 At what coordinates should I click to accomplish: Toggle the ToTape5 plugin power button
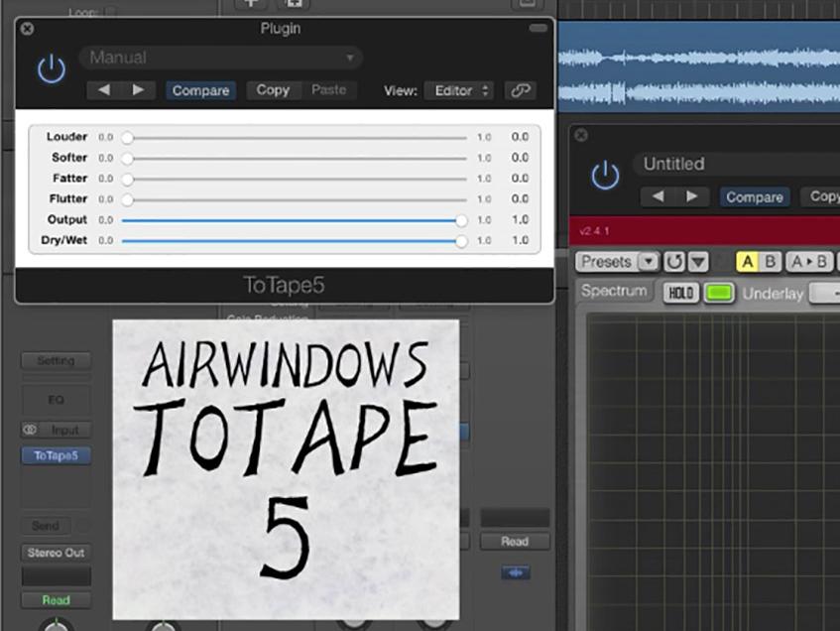50,69
